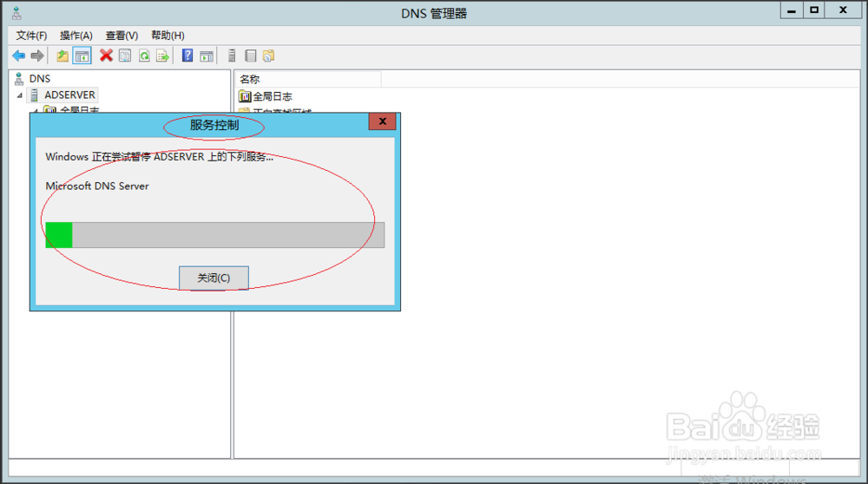868x484 pixels.
Task: Open the 操作(A) menu
Action: click(76, 36)
